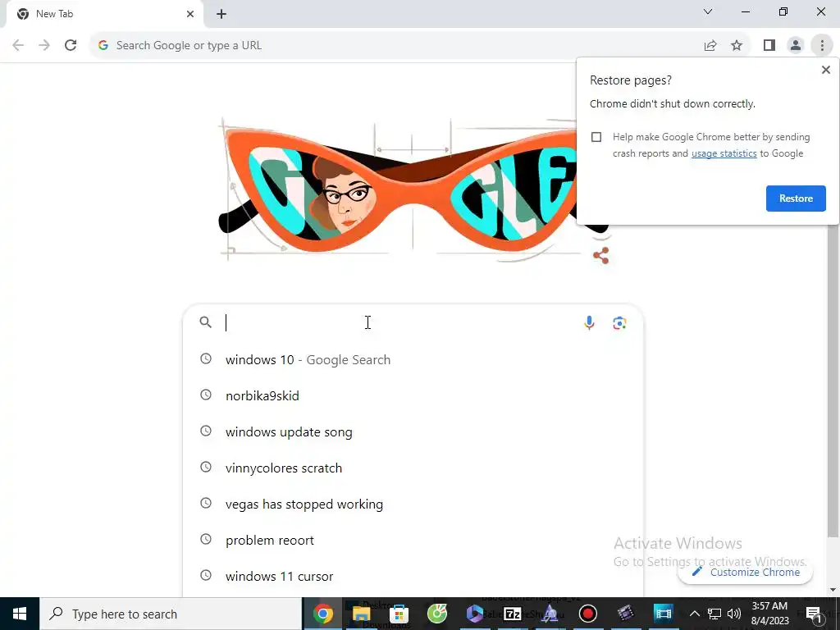Close the New Tab tab
The image size is (840, 630).
190,14
